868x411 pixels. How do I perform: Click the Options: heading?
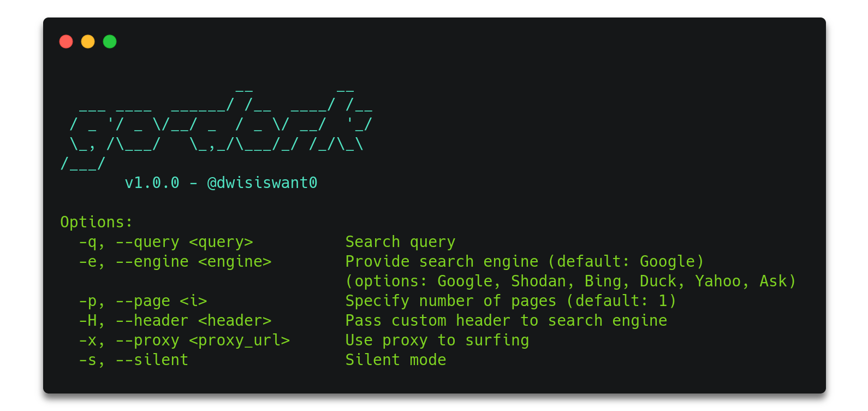(x=96, y=222)
